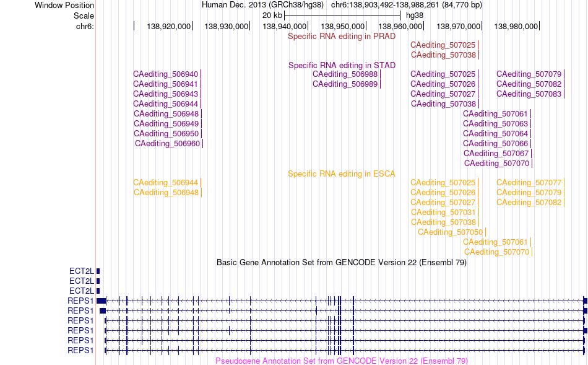
Task: Open the CAediting_506988 item
Action: (345, 74)
